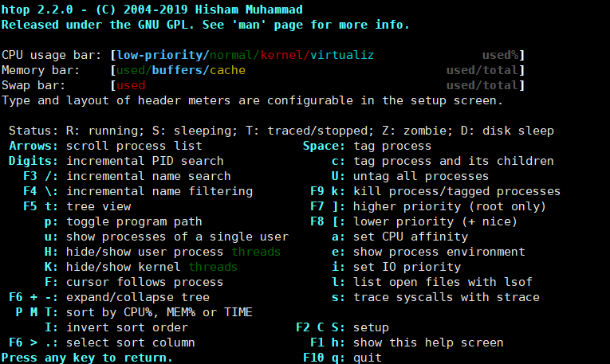The height and width of the screenshot is (364, 610).
Task: Click 'lower priority (+ nice)' description
Action: coord(435,221)
